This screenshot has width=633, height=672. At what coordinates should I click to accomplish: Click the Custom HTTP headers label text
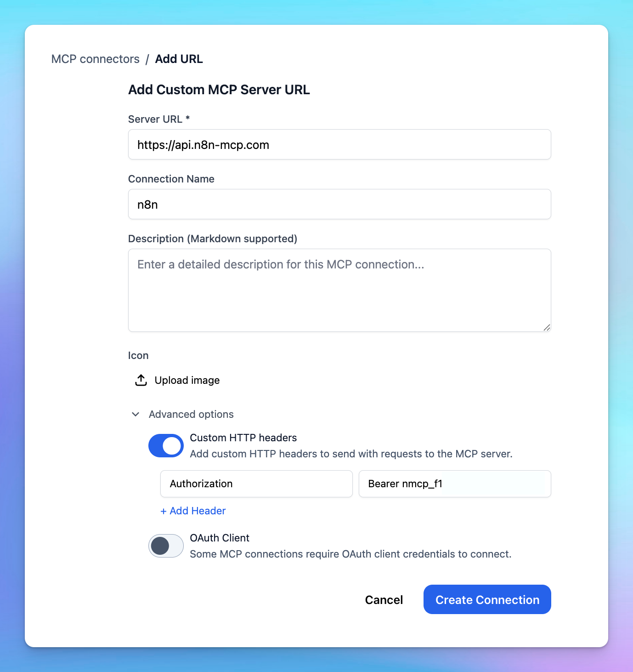[x=243, y=438]
